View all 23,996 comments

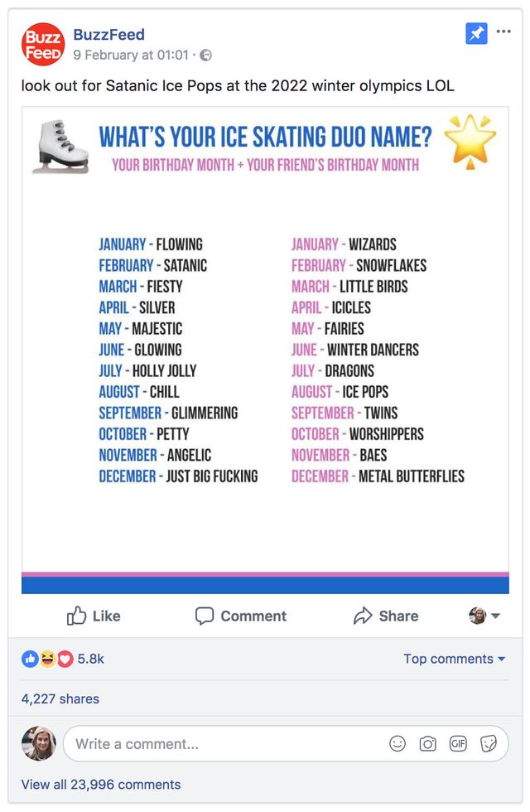click(101, 784)
